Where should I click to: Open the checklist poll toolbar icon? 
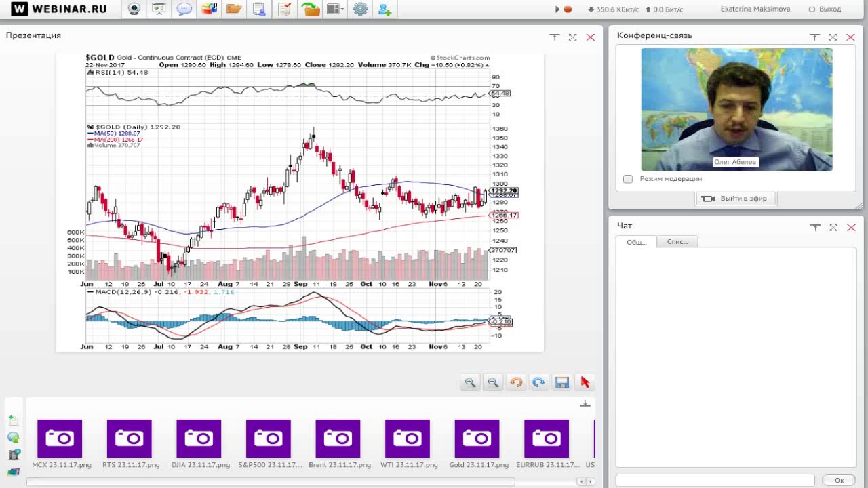point(284,9)
